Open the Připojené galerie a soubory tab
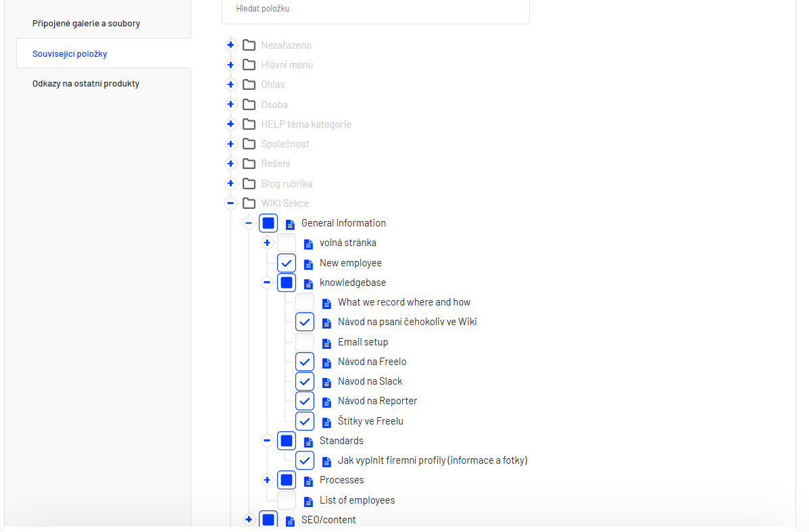The height and width of the screenshot is (532, 809). click(x=86, y=24)
